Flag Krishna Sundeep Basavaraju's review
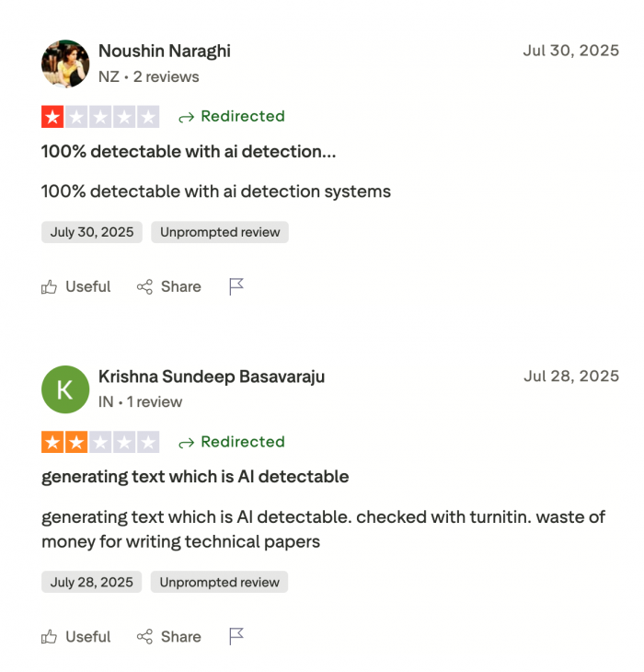The width and height of the screenshot is (644, 672). [236, 637]
